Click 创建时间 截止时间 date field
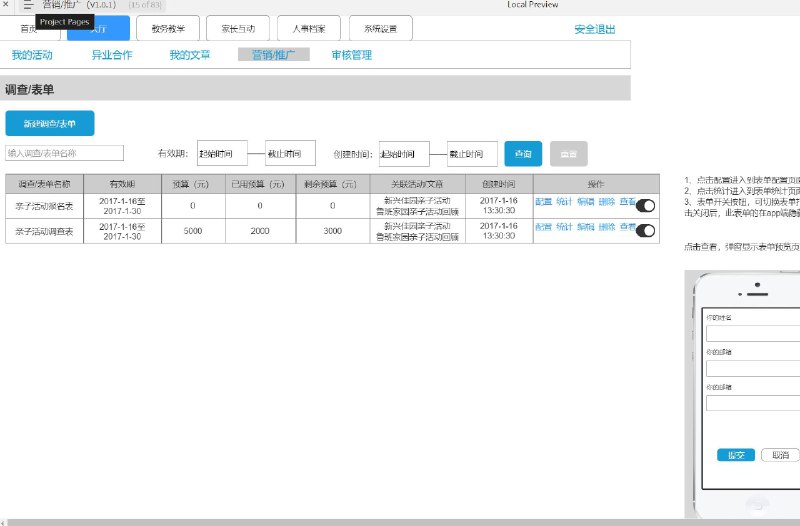This screenshot has width=800, height=526. [x=472, y=154]
